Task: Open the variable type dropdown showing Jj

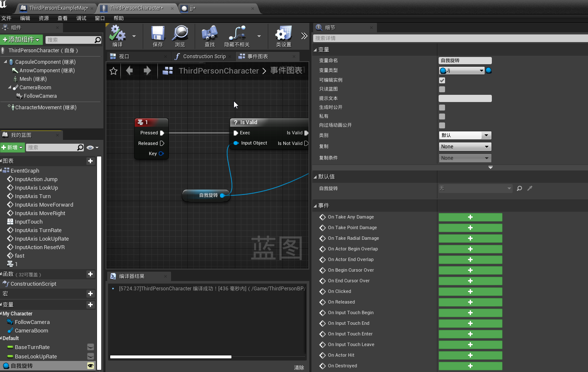Action: [462, 71]
